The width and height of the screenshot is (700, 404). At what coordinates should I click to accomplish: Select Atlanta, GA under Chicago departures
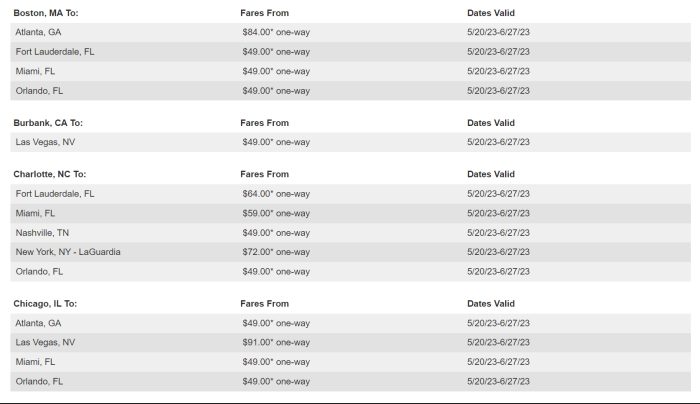[39, 323]
